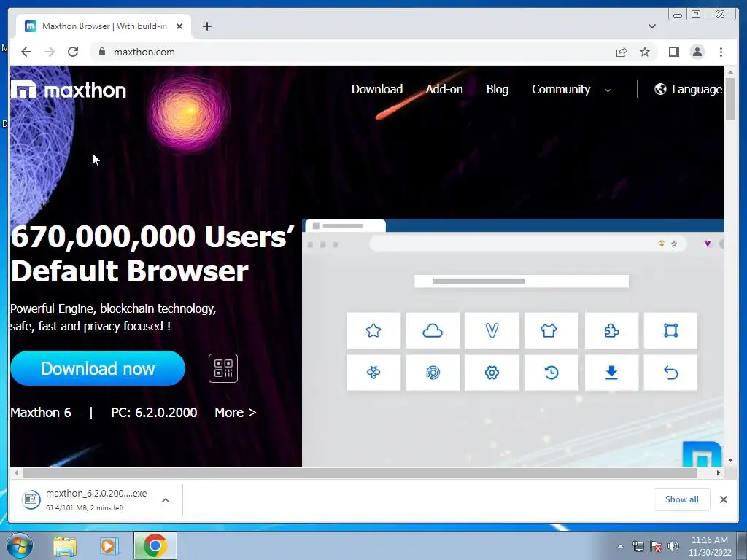Open Windows Media Player from taskbar
Image resolution: width=747 pixels, height=560 pixels.
click(108, 545)
